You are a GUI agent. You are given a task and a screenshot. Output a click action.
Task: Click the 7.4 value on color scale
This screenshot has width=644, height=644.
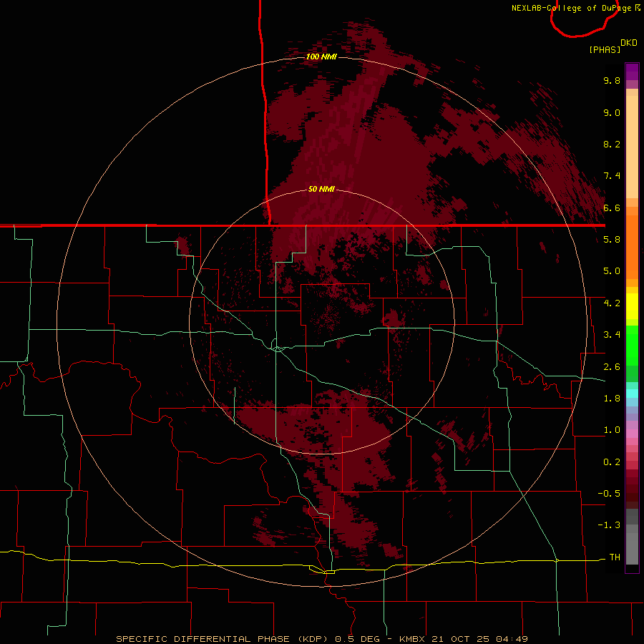(x=612, y=176)
